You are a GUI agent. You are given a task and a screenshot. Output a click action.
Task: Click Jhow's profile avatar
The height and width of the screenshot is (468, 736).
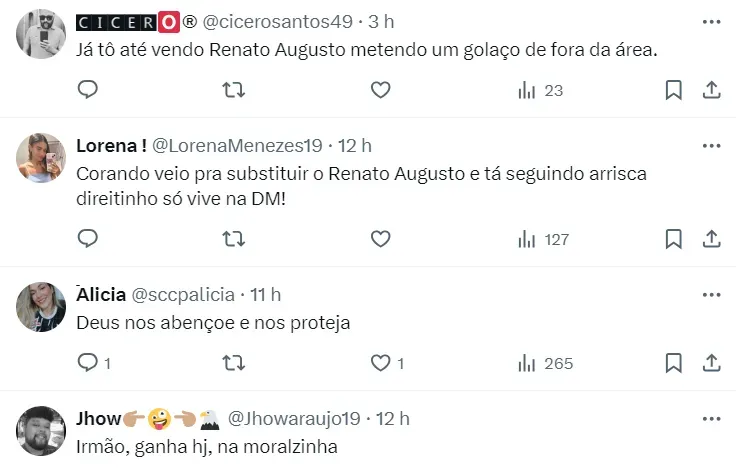tap(42, 430)
